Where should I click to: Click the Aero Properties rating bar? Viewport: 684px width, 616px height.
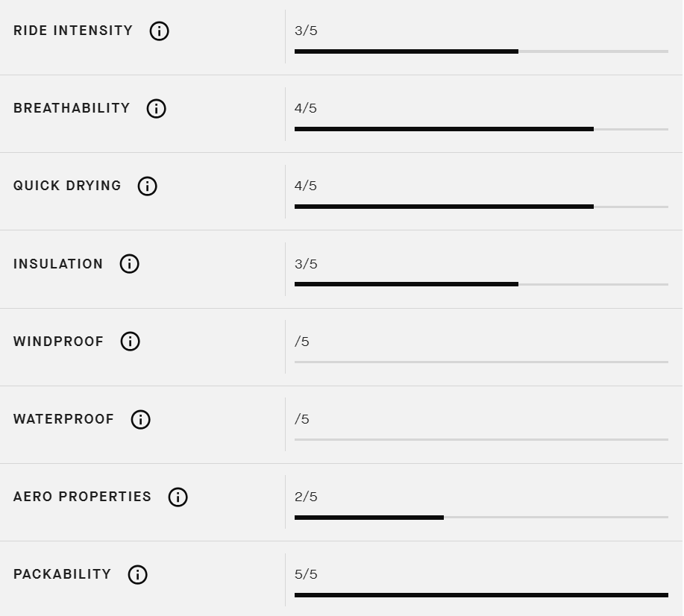tap(481, 518)
